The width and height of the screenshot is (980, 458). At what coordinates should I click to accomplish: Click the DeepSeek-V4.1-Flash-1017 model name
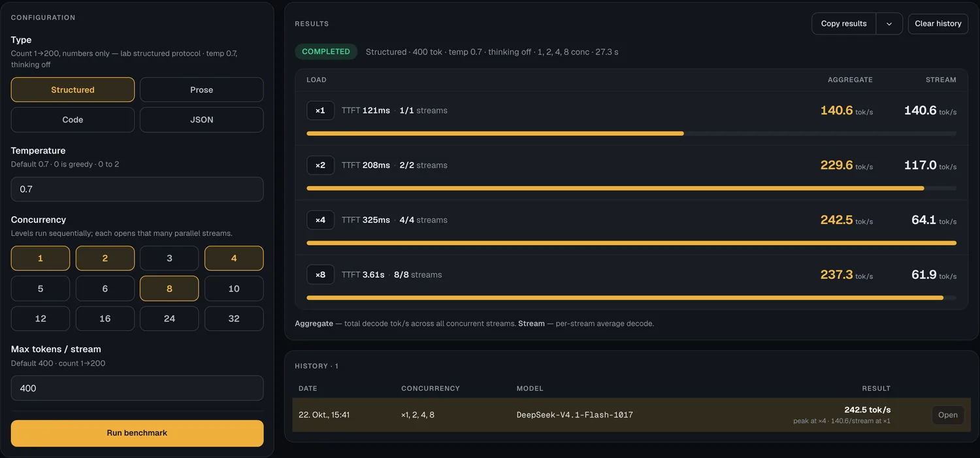pyautogui.click(x=575, y=415)
